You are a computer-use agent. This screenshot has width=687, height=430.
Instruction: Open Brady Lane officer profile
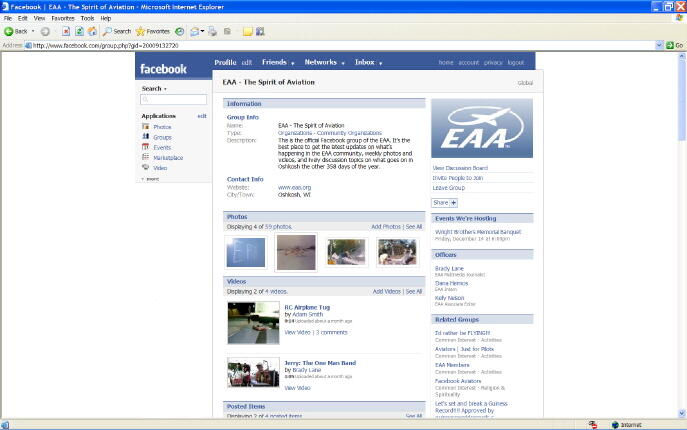(x=449, y=268)
